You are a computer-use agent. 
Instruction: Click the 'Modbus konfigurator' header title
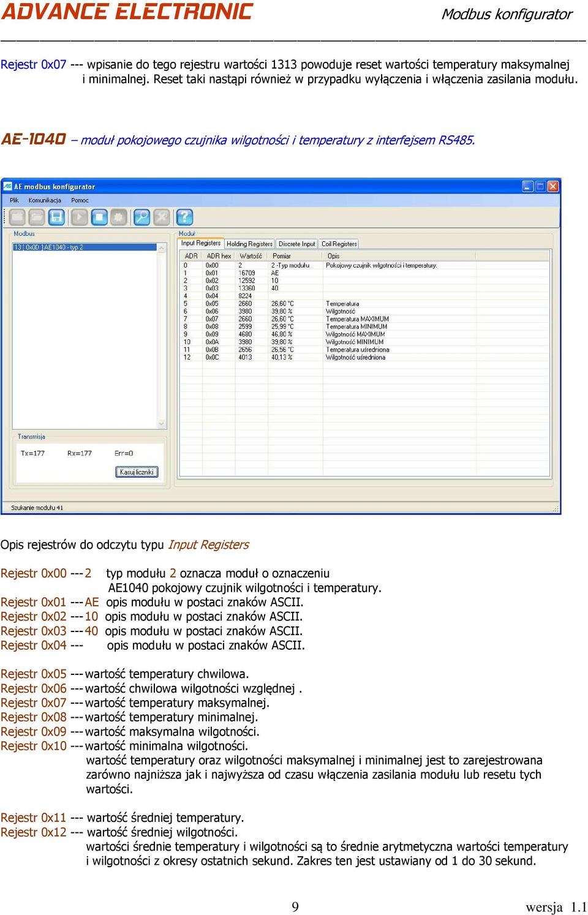click(x=507, y=14)
